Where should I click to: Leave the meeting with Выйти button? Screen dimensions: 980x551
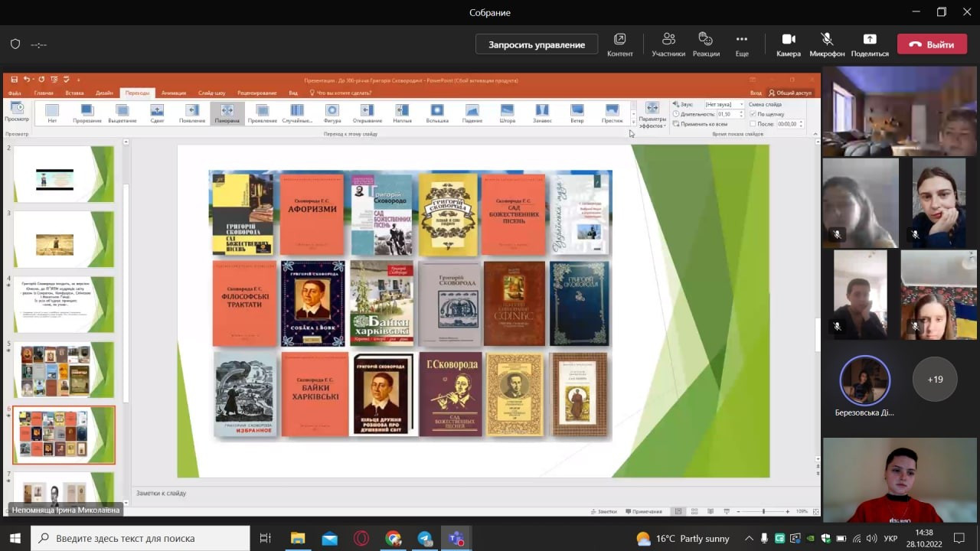click(932, 44)
